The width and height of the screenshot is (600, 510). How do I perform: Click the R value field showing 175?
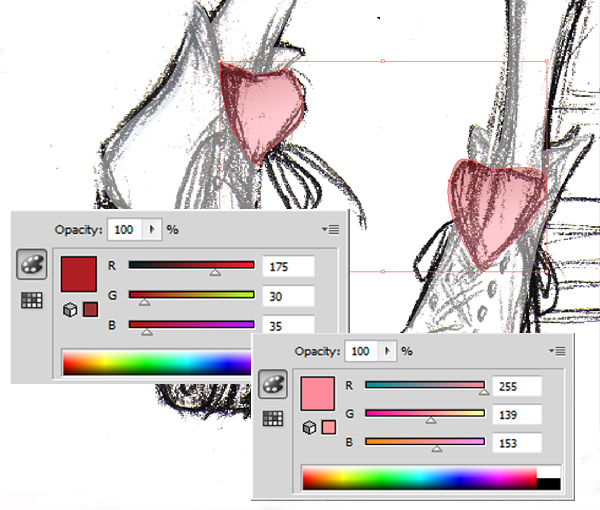tap(289, 267)
